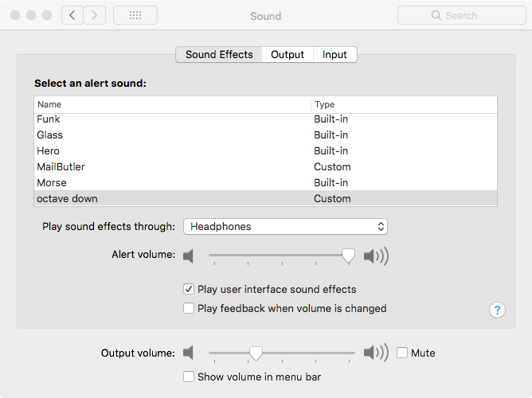Select the octave down alert sound

pos(266,198)
